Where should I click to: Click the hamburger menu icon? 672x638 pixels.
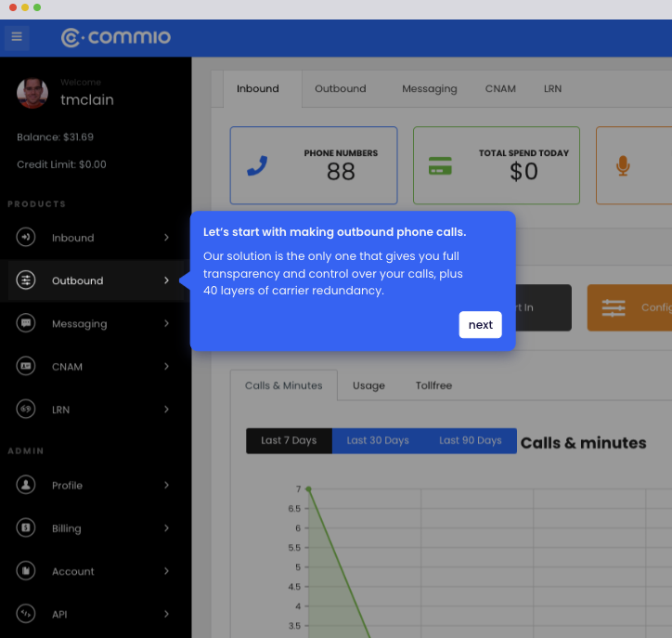17,37
